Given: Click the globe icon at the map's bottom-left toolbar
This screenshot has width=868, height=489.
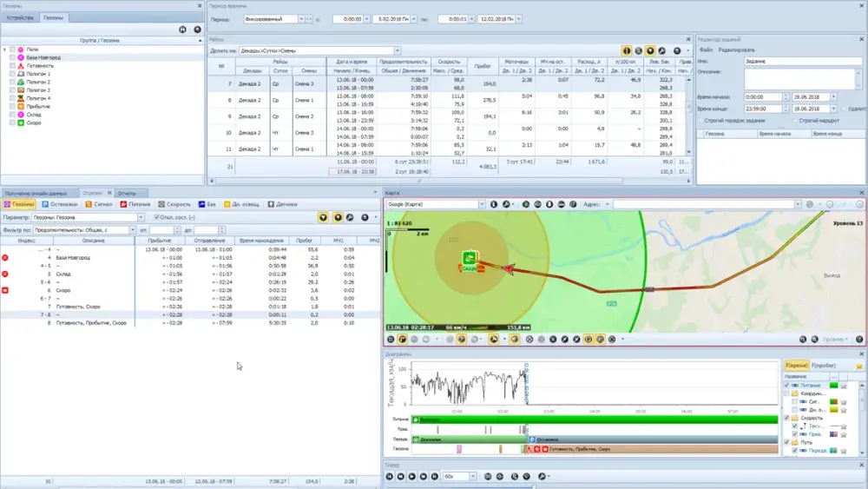Looking at the screenshot, I should point(391,340).
